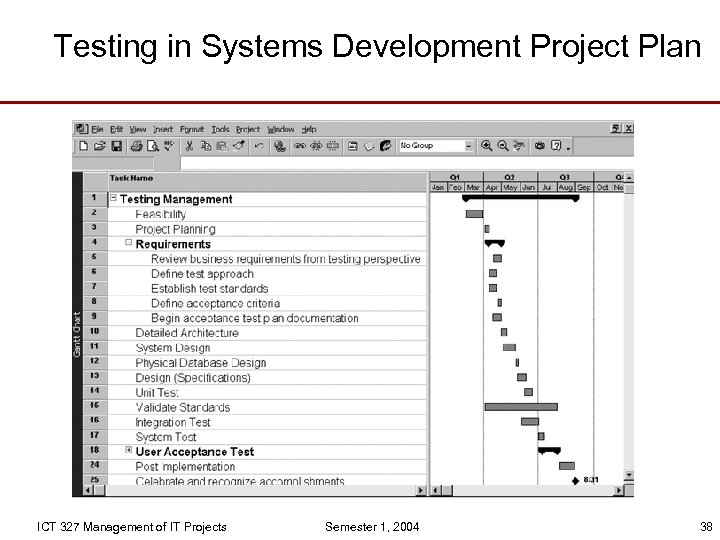Image resolution: width=720 pixels, height=540 pixels.
Task: Expand the User Acceptance Test summary task
Action: click(x=129, y=450)
